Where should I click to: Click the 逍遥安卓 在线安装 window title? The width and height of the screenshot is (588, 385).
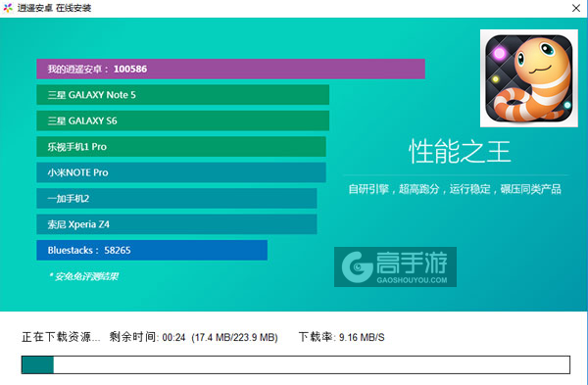click(54, 8)
